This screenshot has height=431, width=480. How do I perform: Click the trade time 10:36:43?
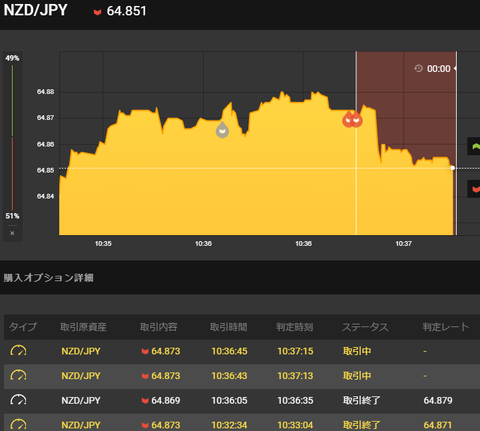(x=230, y=376)
